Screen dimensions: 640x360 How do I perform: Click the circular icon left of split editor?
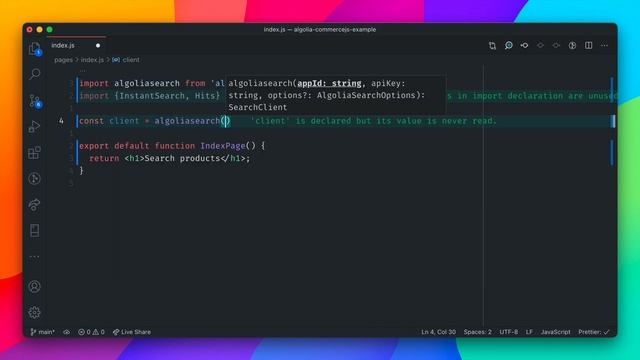click(x=573, y=45)
